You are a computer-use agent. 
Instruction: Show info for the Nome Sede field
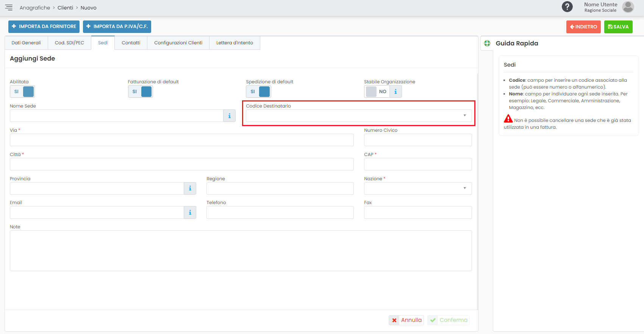coord(229,116)
